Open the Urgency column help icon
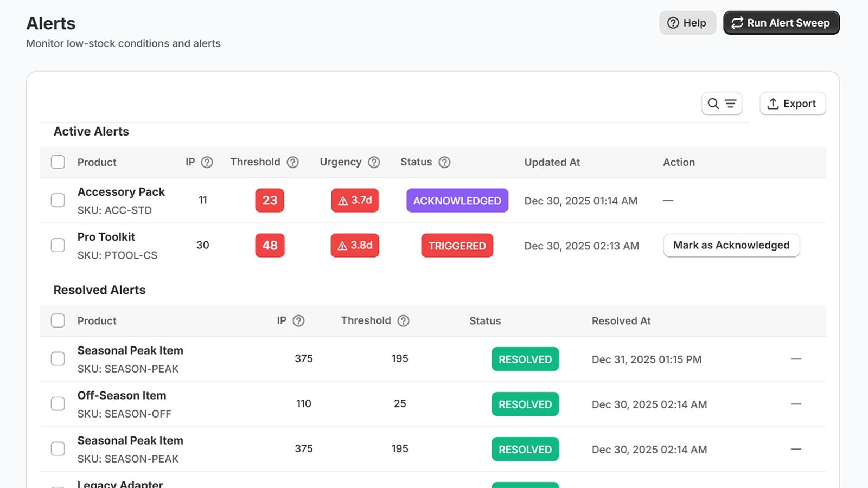Viewport: 868px width, 488px height. click(373, 162)
